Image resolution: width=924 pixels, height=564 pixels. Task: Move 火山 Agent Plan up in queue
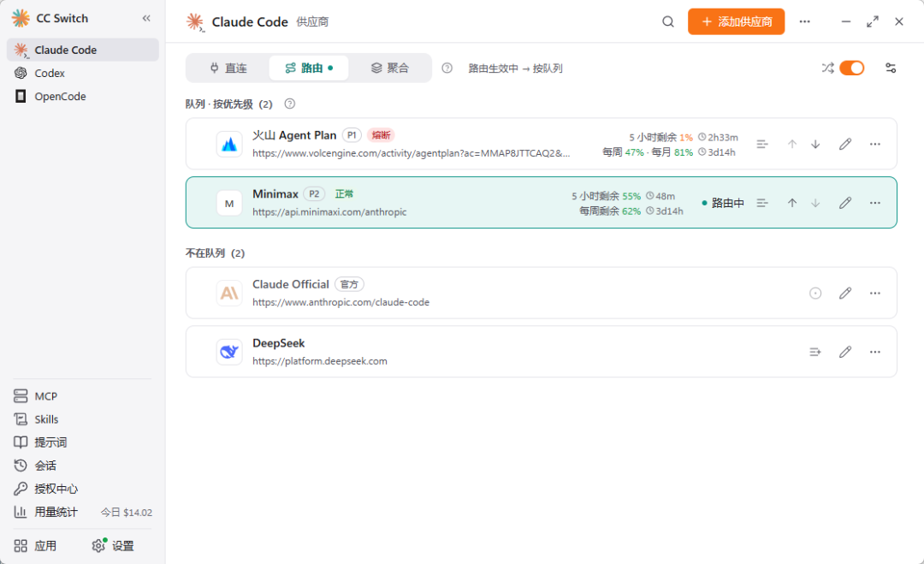click(x=792, y=144)
